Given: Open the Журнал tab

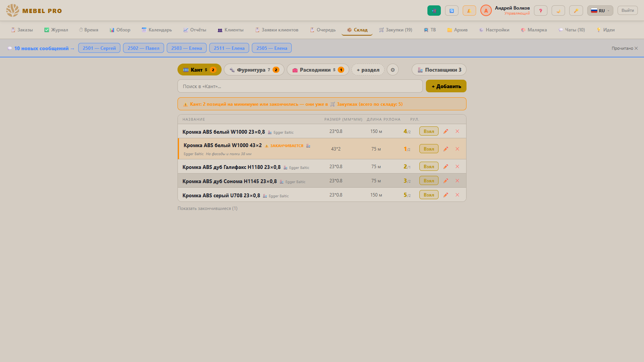Looking at the screenshot, I should tap(56, 30).
